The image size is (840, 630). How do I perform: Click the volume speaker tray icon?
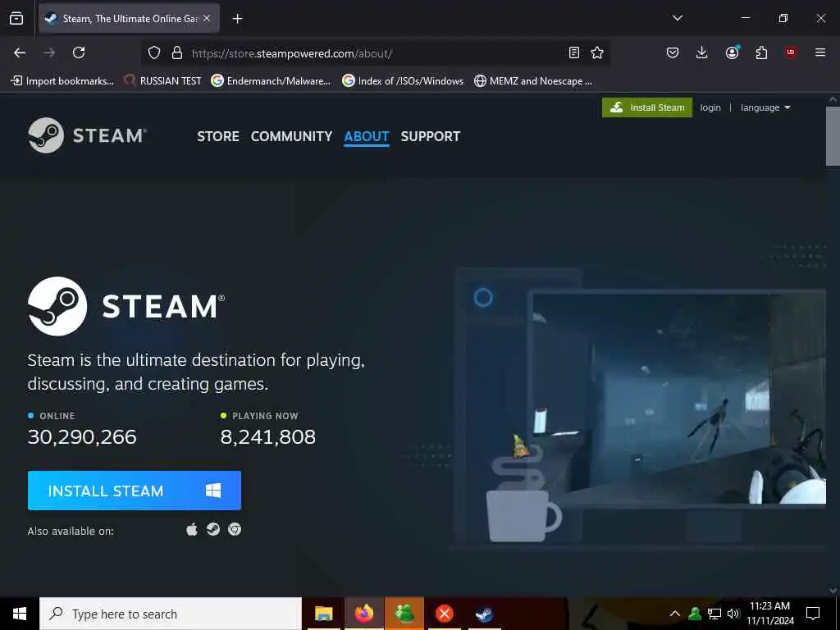(733, 614)
